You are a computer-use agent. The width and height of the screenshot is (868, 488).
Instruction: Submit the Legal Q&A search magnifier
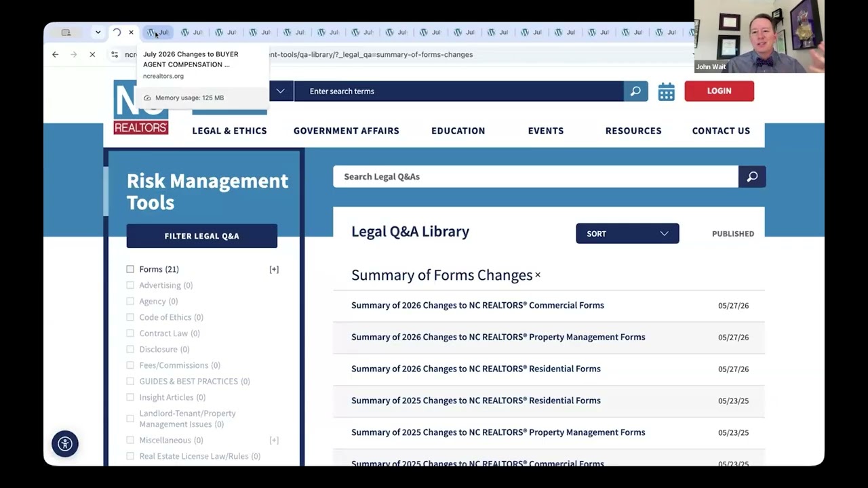tap(752, 177)
